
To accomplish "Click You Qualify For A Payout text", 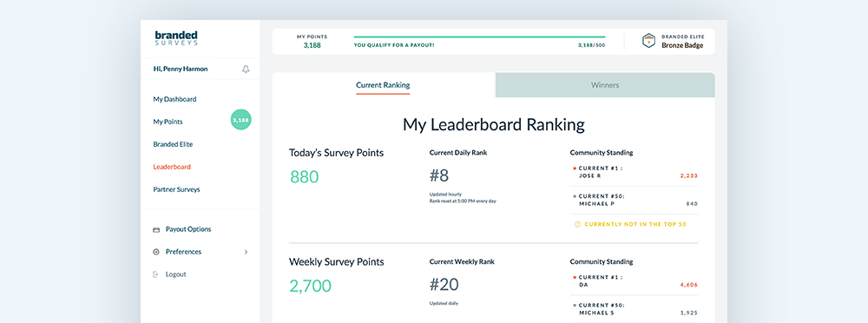I will click(x=394, y=45).
